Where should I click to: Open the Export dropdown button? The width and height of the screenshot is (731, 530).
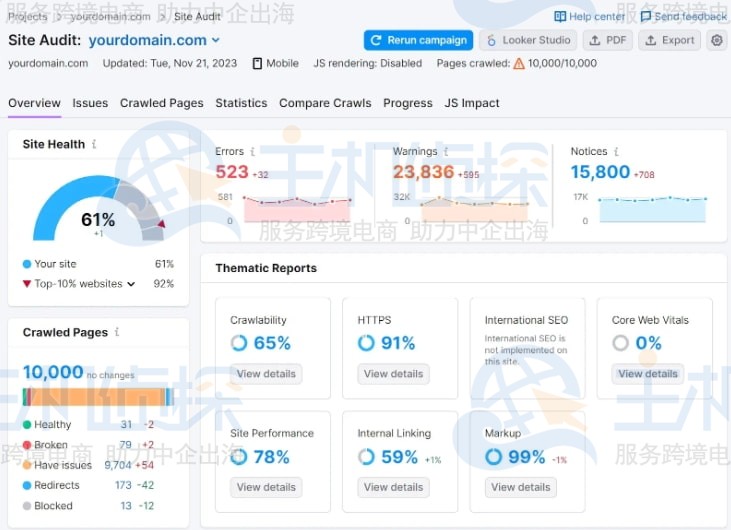point(669,40)
